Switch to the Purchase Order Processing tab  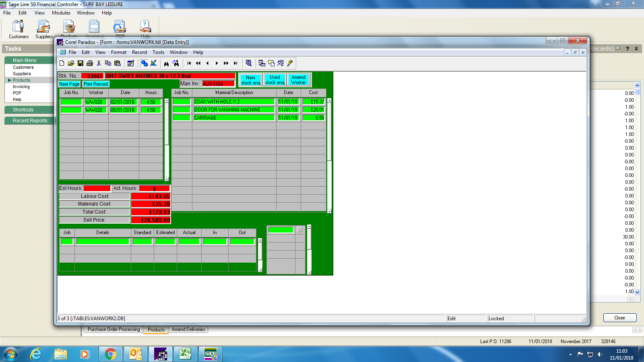(114, 329)
